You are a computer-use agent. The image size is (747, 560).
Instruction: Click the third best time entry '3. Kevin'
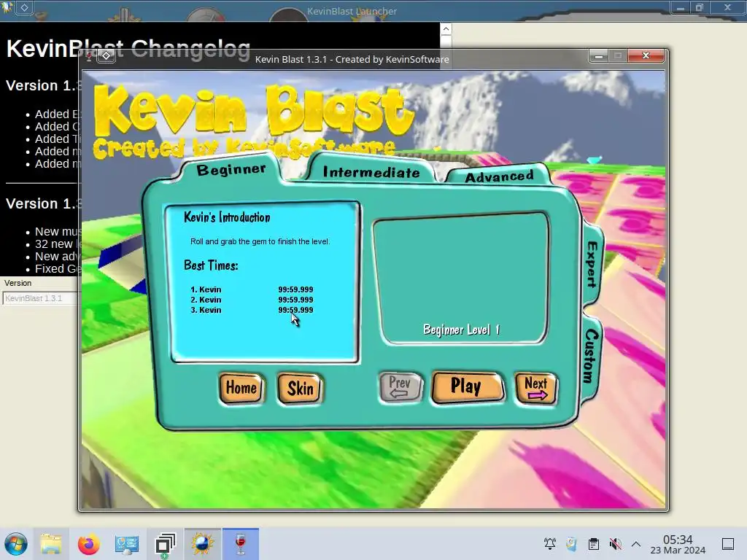coord(252,310)
